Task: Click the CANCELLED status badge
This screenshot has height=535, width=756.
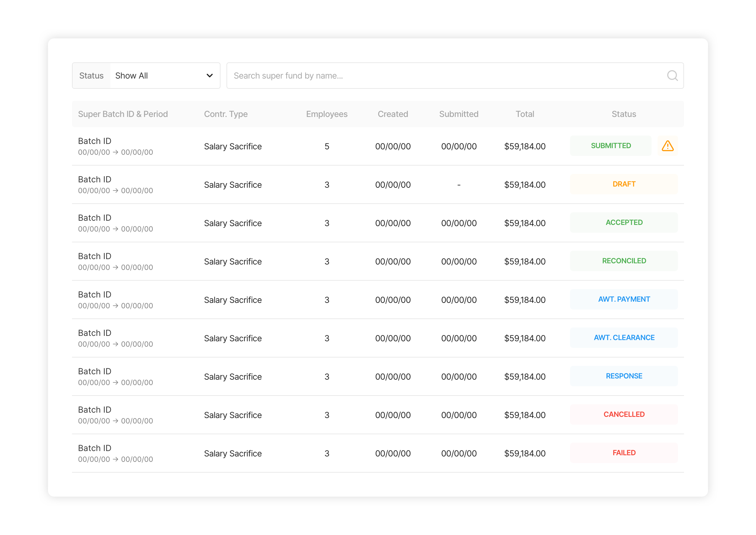Action: [x=623, y=414]
